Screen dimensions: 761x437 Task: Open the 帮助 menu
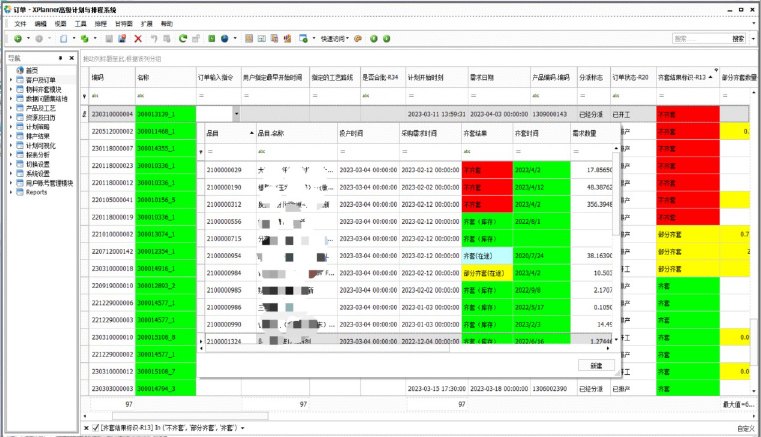[167, 23]
